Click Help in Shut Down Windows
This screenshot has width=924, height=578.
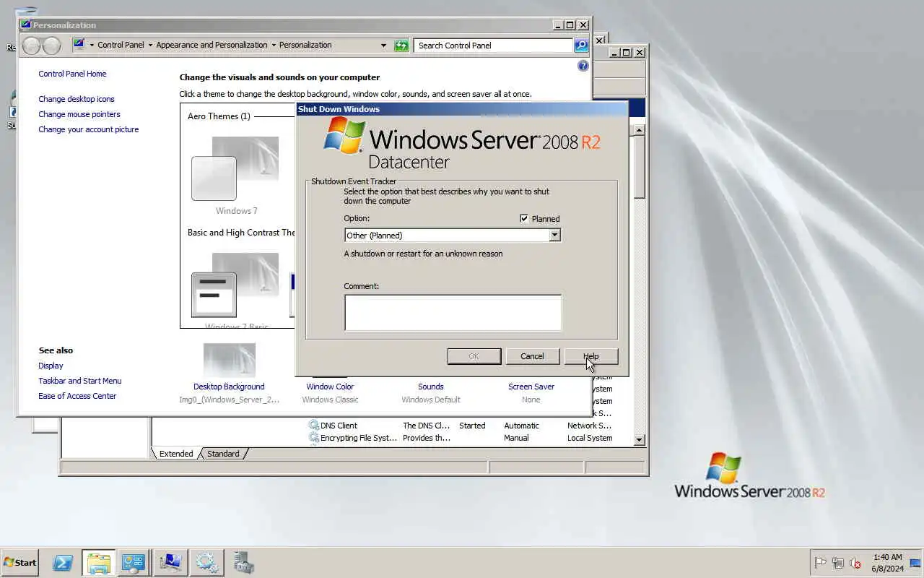(590, 356)
